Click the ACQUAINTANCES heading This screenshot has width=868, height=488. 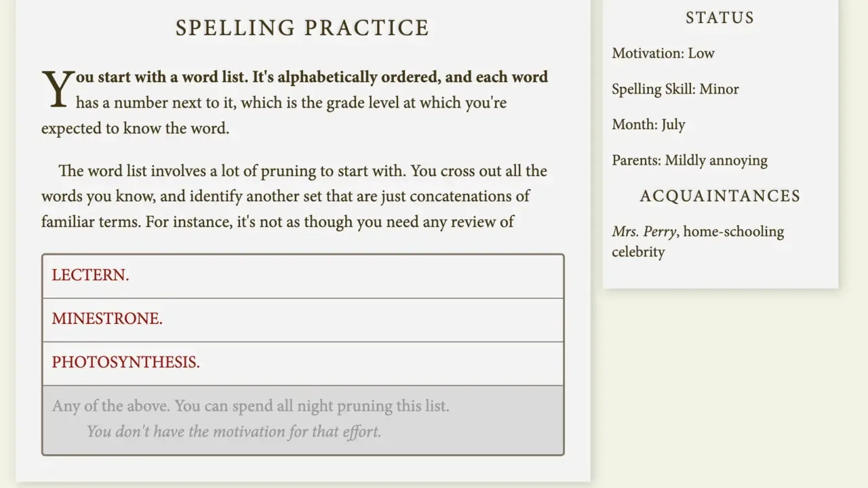tap(720, 196)
